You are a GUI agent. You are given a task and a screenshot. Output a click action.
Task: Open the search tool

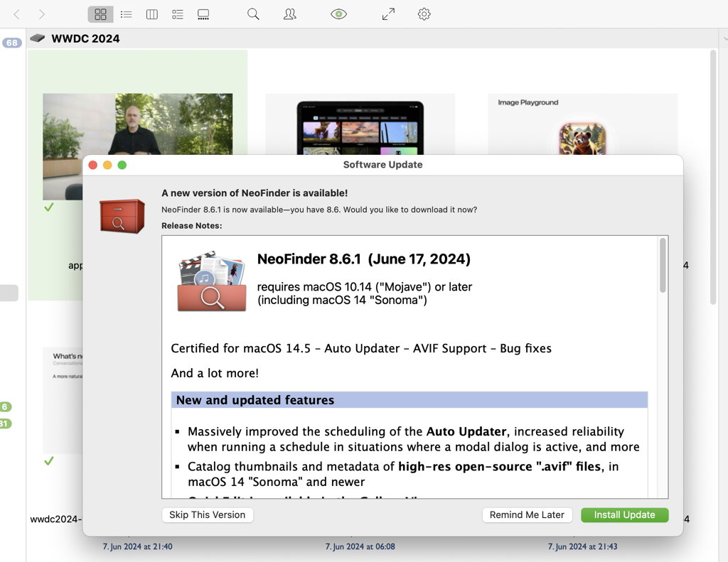point(253,13)
